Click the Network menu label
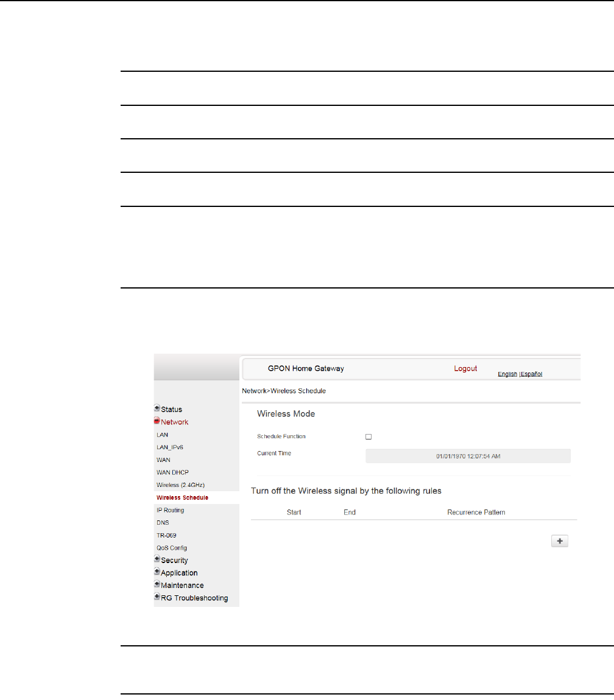The height and width of the screenshot is (700, 614). [x=175, y=422]
